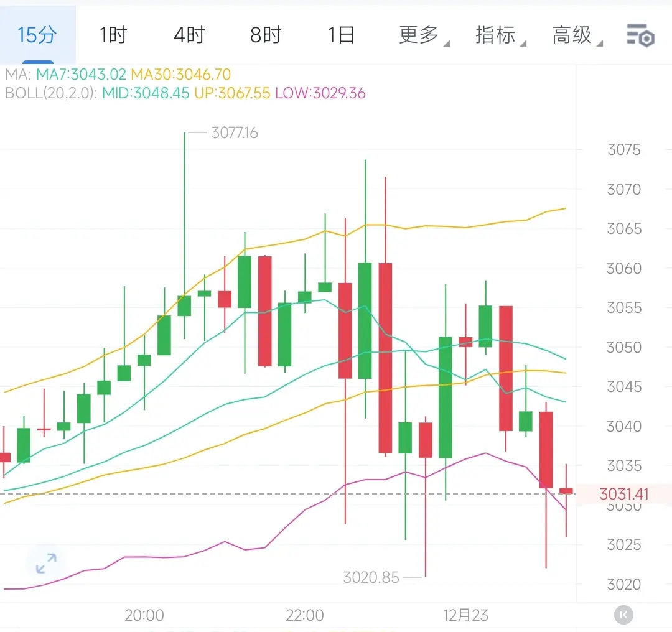Click the 22:00 time axis label
The width and height of the screenshot is (672, 632).
(305, 615)
